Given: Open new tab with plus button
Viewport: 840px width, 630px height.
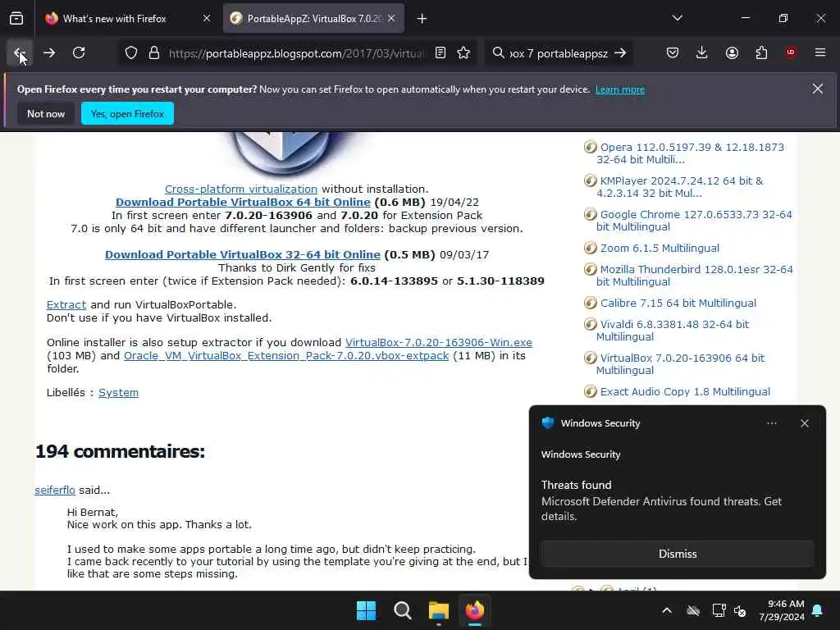Looking at the screenshot, I should click(422, 19).
